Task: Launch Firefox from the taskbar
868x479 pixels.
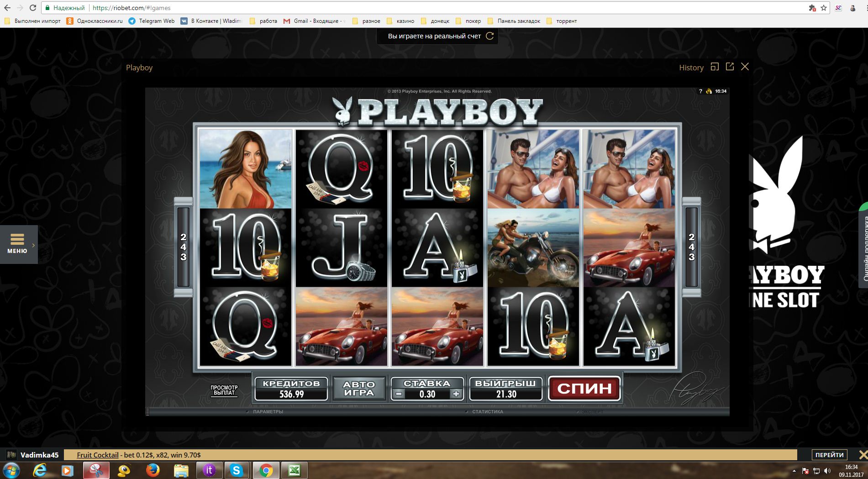Action: coord(153,470)
